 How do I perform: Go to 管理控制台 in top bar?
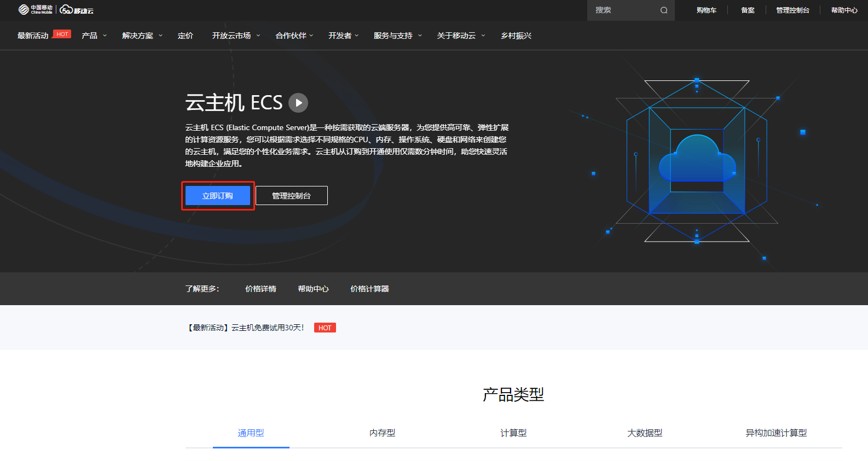point(792,10)
